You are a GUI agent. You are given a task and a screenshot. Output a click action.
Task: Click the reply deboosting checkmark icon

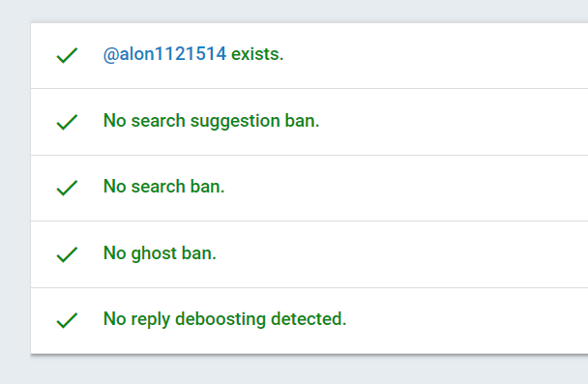coord(67,320)
